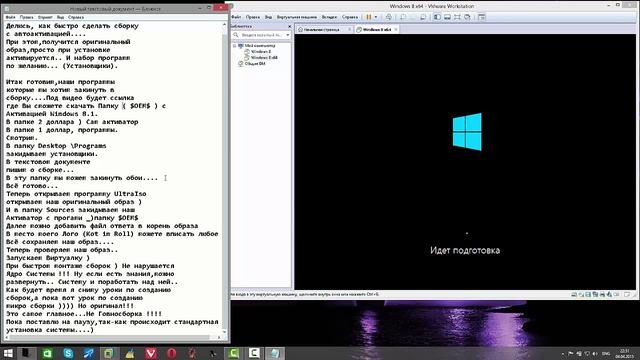
Task: Close the home page tab in VMware
Action: (x=349, y=30)
